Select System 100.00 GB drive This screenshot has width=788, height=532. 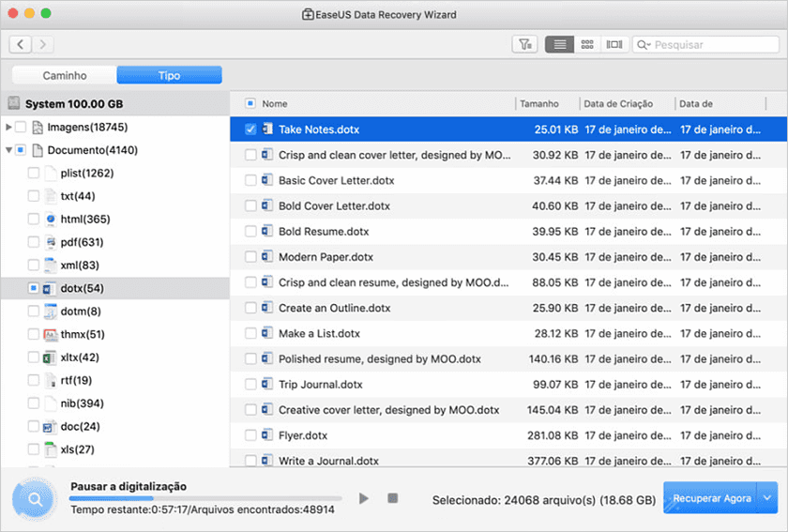[x=115, y=103]
